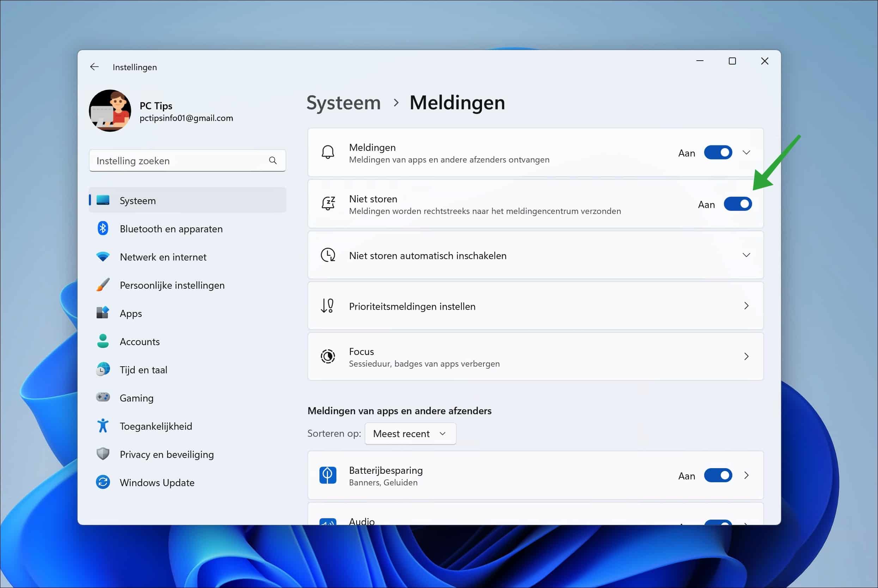Open Prioriteitsmeldingen instellen
The height and width of the screenshot is (588, 878).
pos(535,306)
